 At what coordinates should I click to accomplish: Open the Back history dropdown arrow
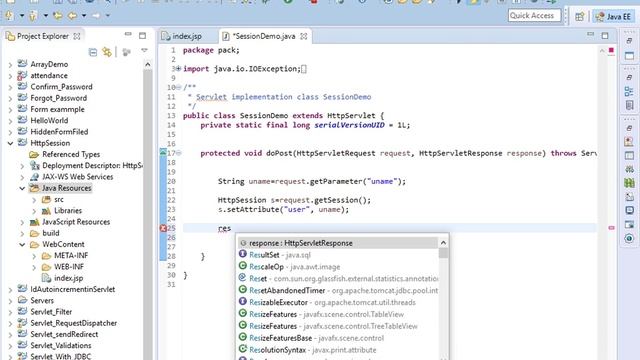(84, 16)
